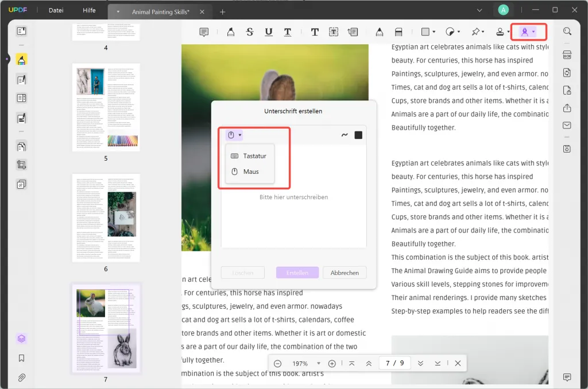Open the OCR tool in right sidebar
Viewport: 588px width, 389px height.
click(x=567, y=55)
